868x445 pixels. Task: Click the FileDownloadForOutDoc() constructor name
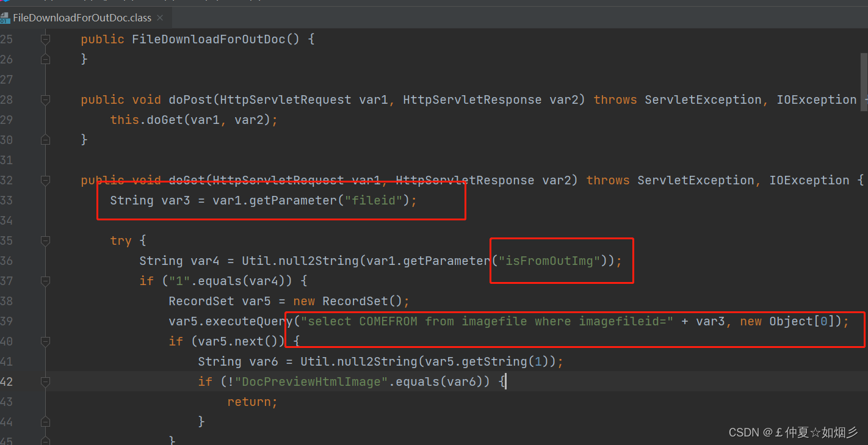(216, 39)
